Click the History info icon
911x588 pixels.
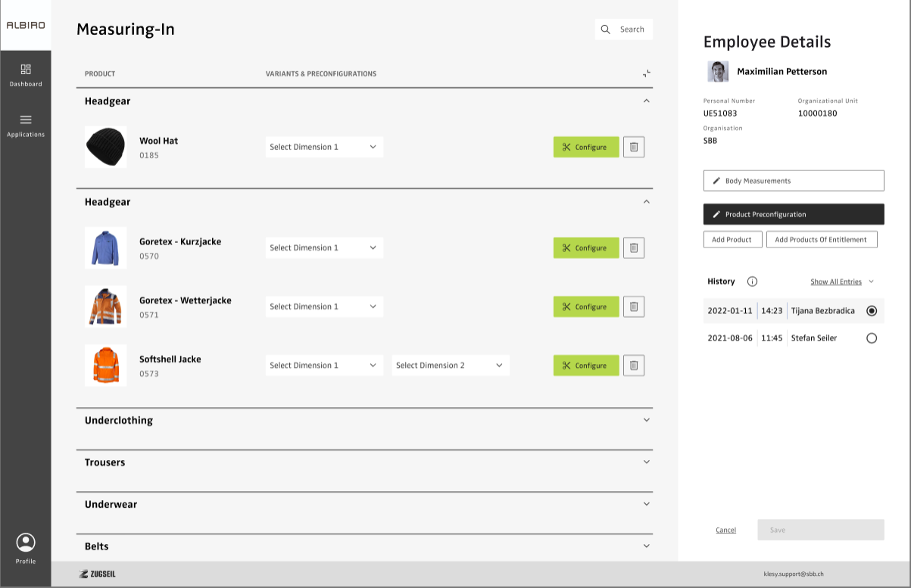coord(752,282)
